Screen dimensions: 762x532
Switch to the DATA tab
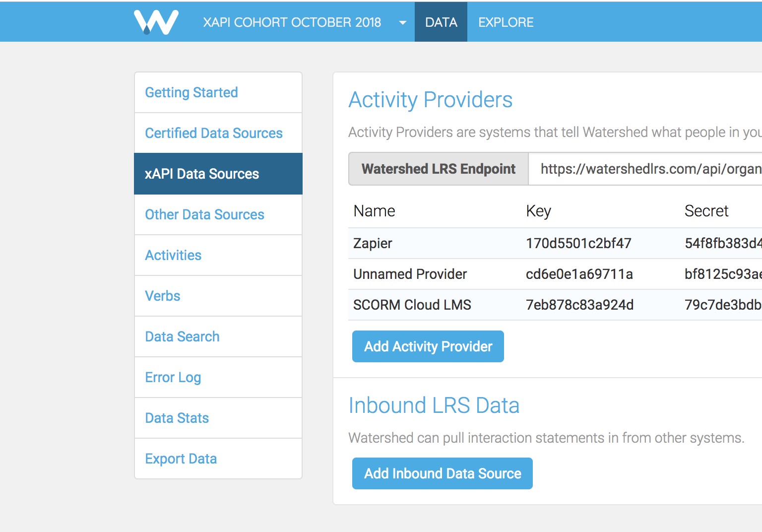click(x=441, y=22)
